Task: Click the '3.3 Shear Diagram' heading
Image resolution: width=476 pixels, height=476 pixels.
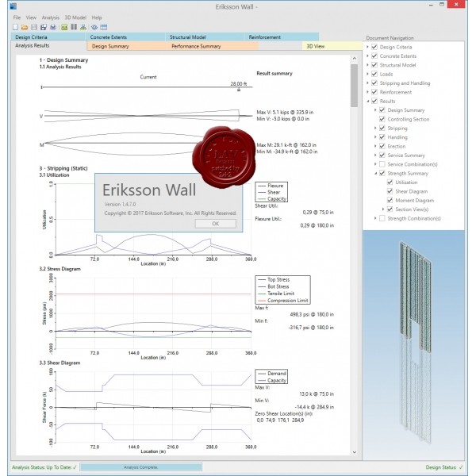Action: pyautogui.click(x=59, y=363)
